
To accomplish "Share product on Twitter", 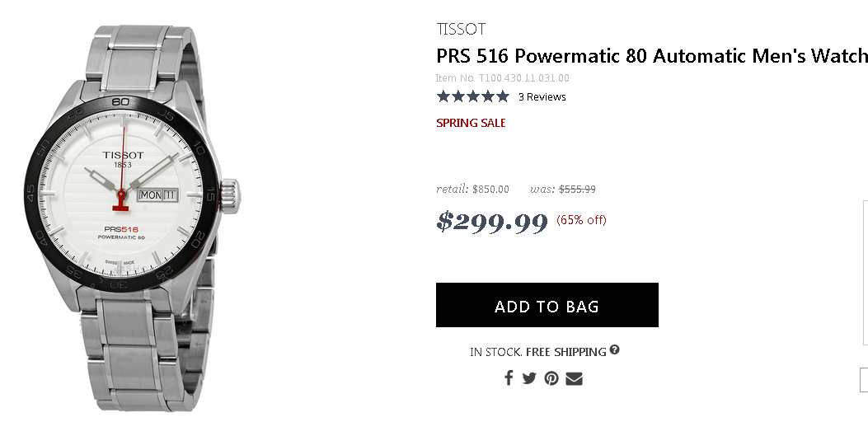I will pos(529,378).
